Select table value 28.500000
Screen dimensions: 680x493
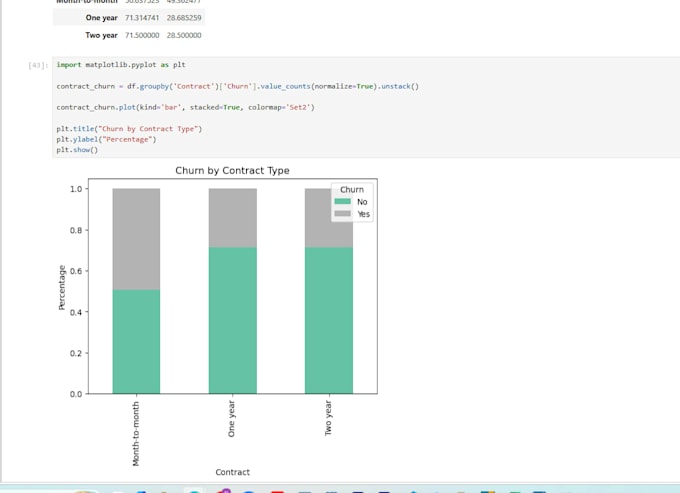(184, 35)
